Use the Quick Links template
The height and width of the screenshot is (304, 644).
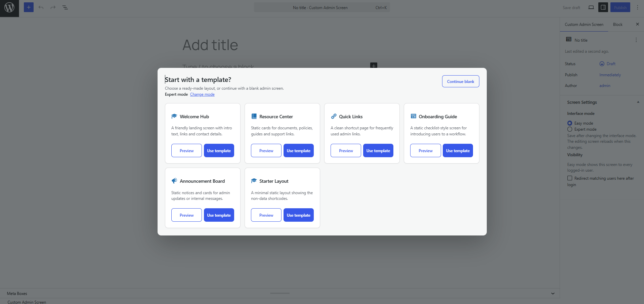tap(378, 150)
